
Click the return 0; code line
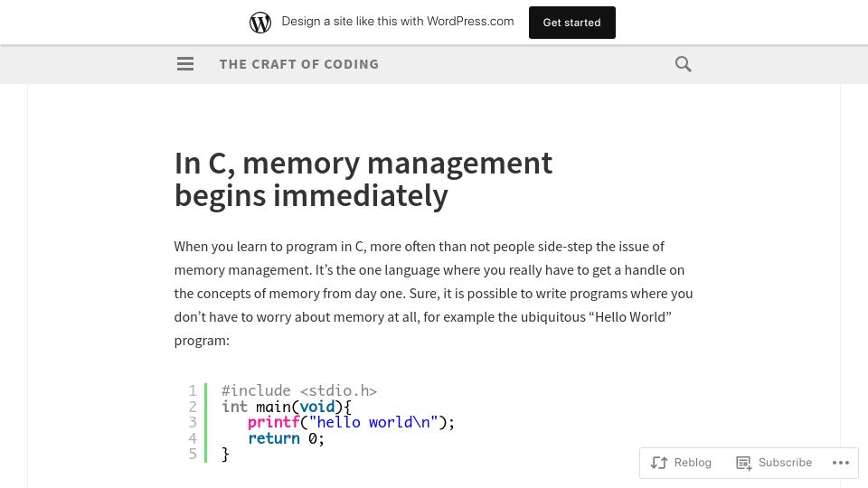click(286, 438)
